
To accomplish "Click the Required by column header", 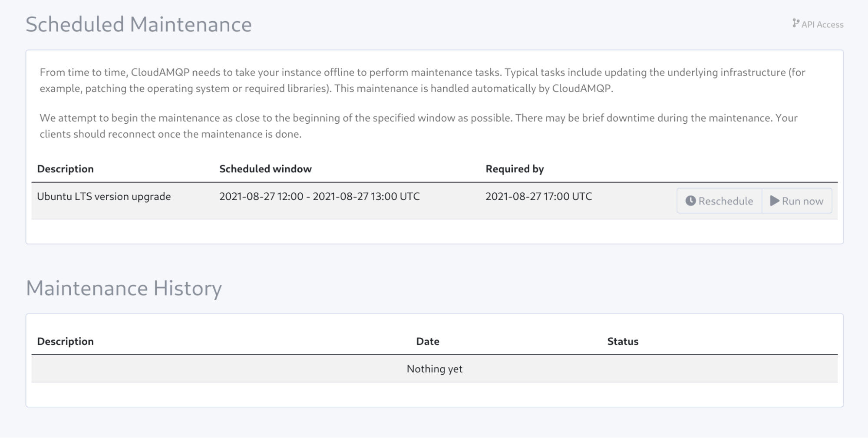I will 515,169.
